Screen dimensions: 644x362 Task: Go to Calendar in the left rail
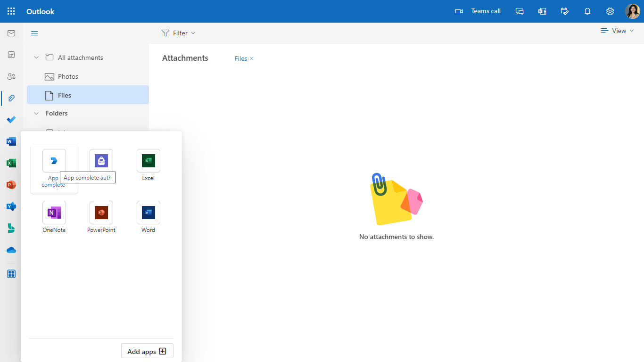pos(11,55)
